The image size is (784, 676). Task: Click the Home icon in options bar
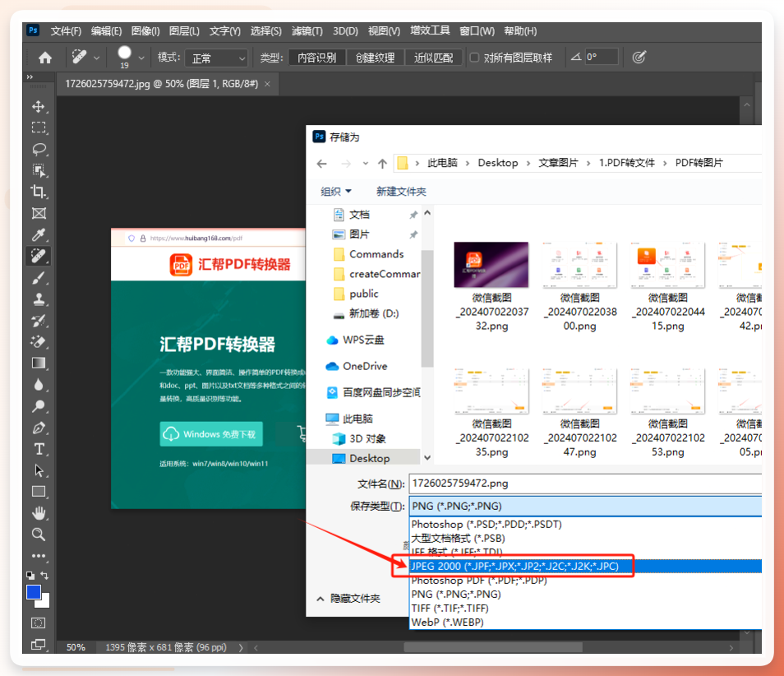pyautogui.click(x=45, y=58)
